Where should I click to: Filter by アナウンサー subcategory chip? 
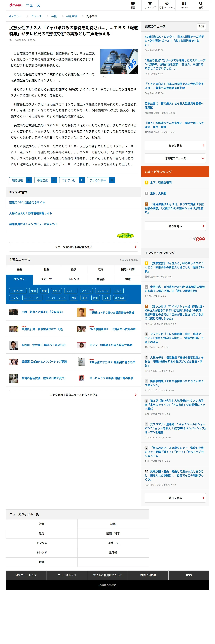18,291
